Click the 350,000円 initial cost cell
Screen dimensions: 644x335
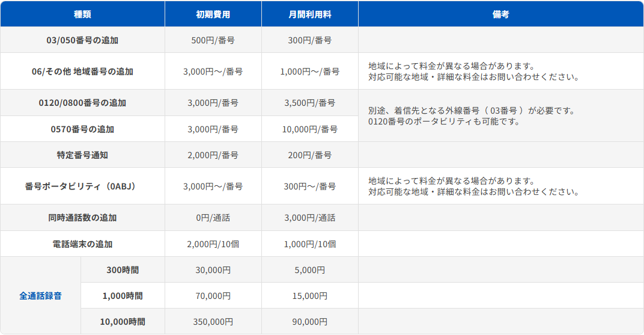213,321
